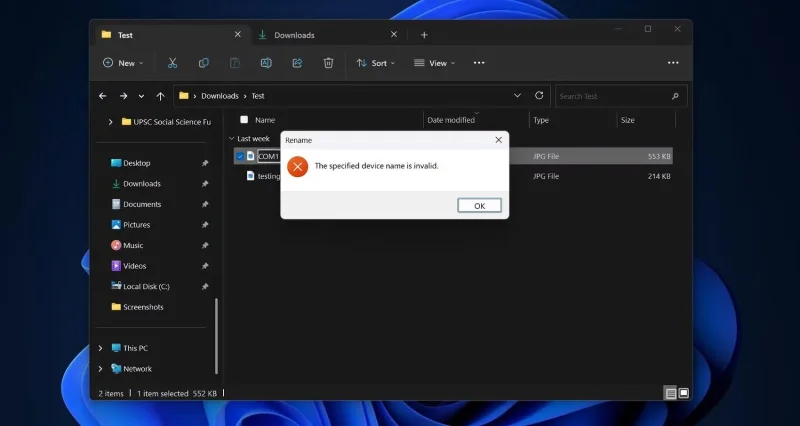The height and width of the screenshot is (426, 800).
Task: Go up one folder level arrow
Action: click(x=160, y=96)
